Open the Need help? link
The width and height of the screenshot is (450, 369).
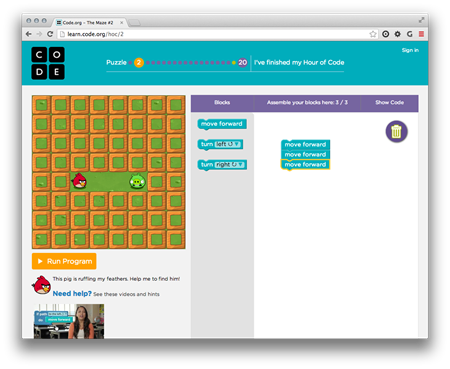point(72,293)
